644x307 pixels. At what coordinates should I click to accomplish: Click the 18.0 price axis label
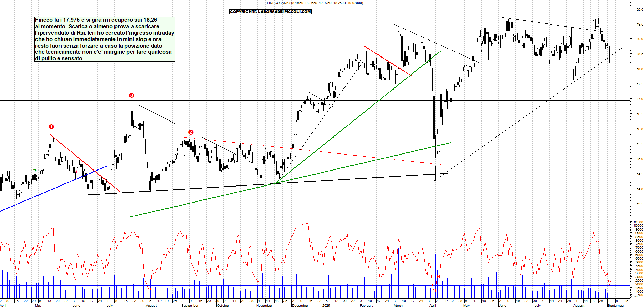640,69
